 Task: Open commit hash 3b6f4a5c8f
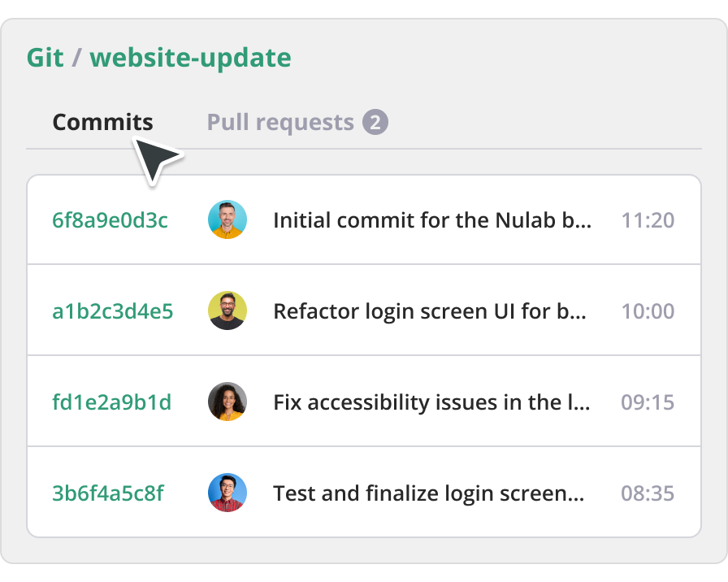(108, 493)
